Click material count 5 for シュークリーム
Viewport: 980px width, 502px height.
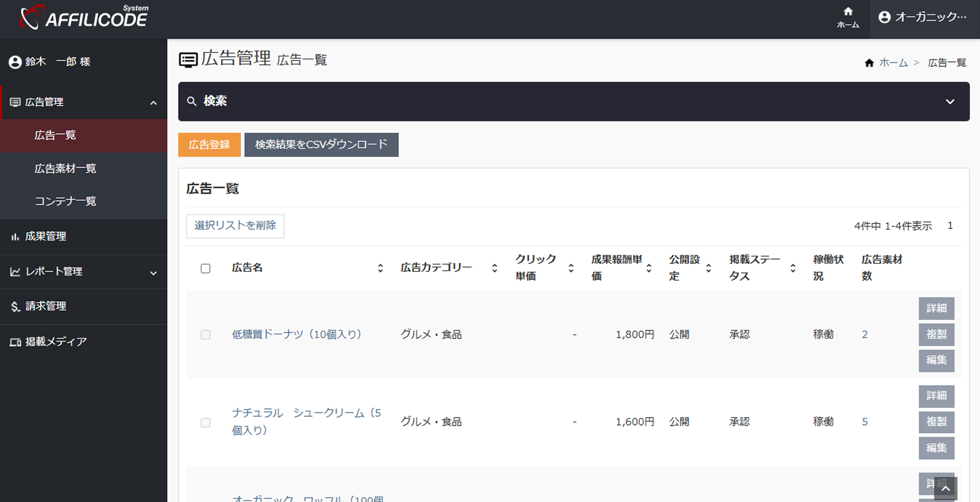click(865, 422)
